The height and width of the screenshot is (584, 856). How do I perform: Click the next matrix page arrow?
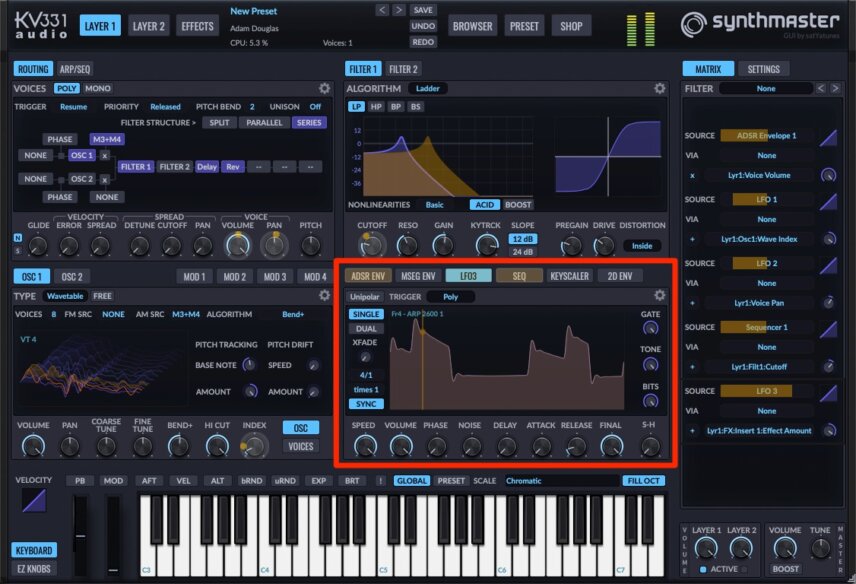[x=835, y=88]
